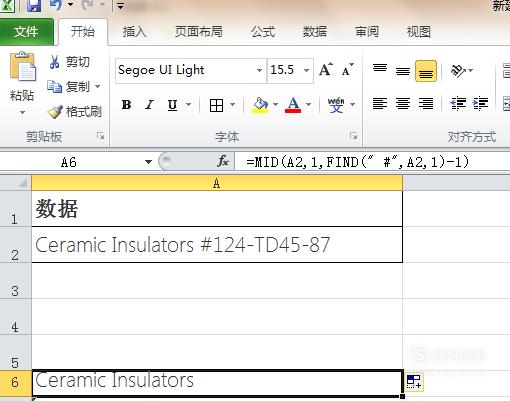This screenshot has width=510, height=401.
Task: Toggle Underline formatting
Action: coord(172,105)
